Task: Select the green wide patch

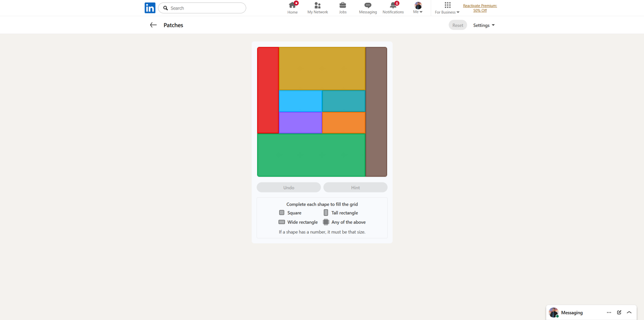Action: (311, 155)
